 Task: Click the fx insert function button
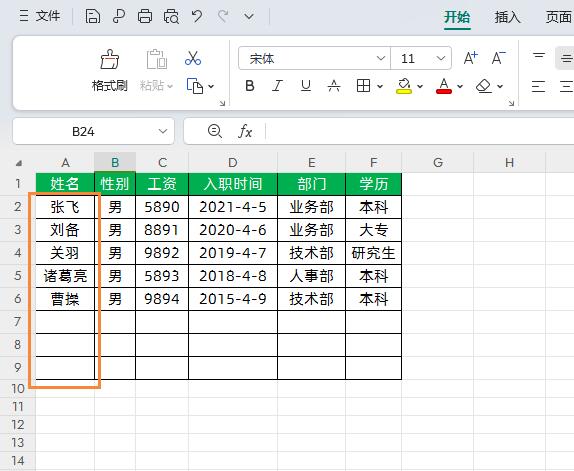[x=245, y=131]
